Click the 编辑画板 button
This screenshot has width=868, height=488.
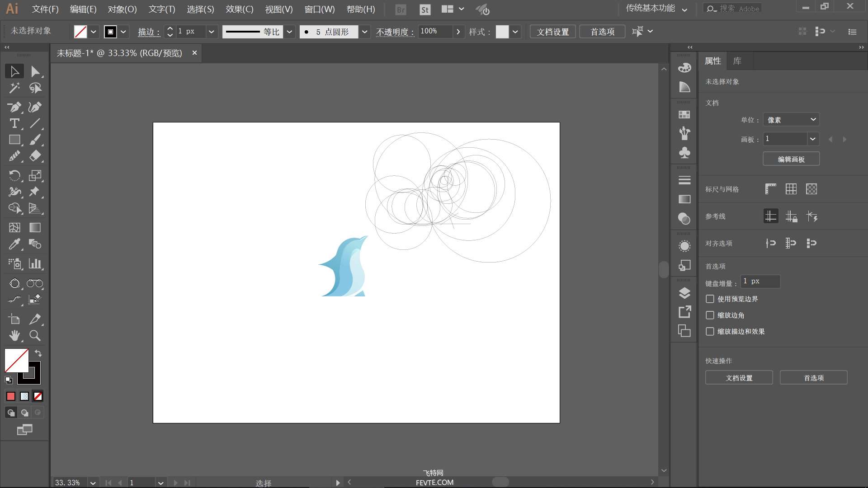click(x=791, y=159)
